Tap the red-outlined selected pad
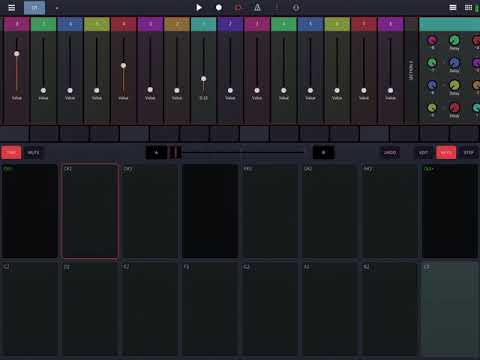The width and height of the screenshot is (480, 360). tap(90, 211)
